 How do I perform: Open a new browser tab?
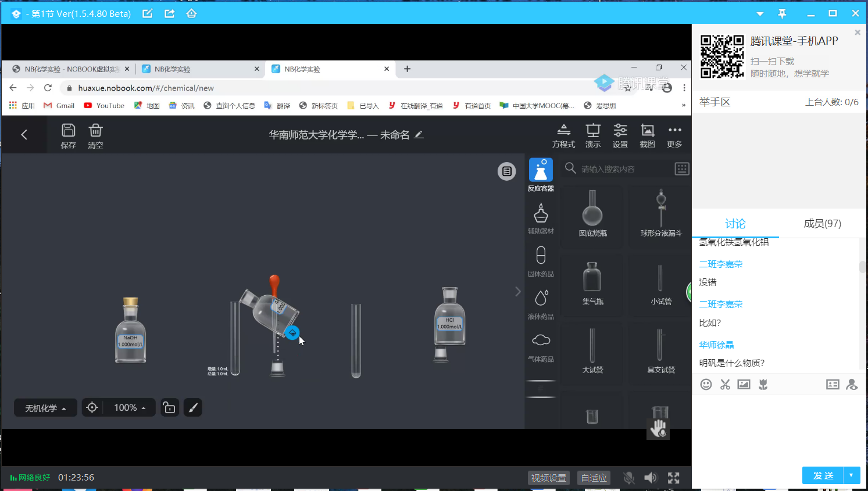408,69
